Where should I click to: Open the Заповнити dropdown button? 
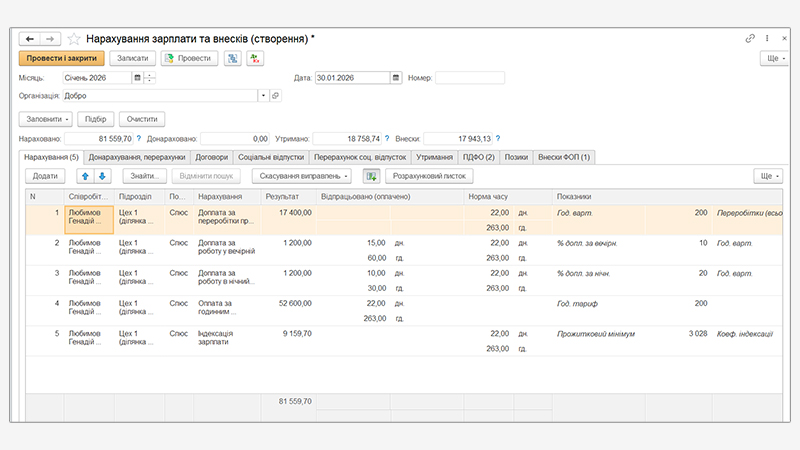(46, 118)
